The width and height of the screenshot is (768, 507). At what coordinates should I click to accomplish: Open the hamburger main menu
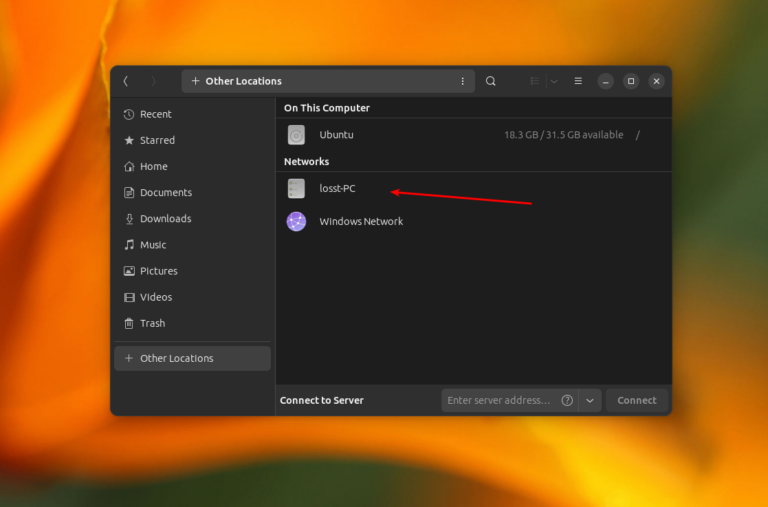pos(578,81)
